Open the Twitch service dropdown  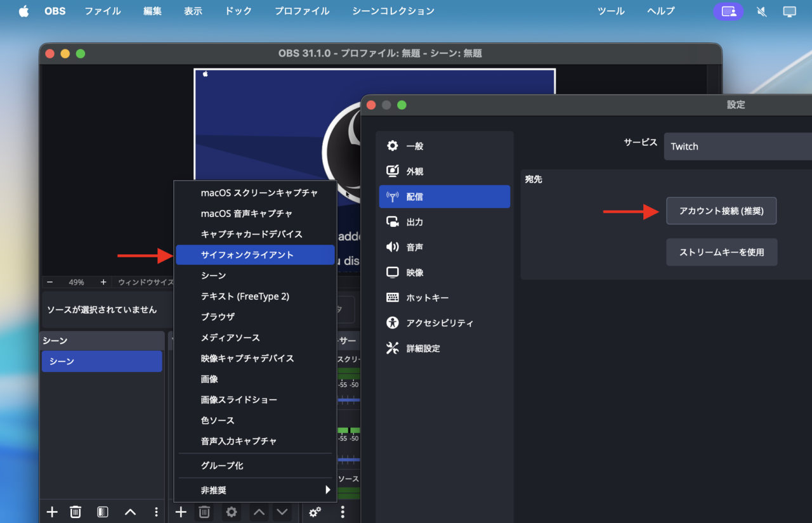pos(736,146)
